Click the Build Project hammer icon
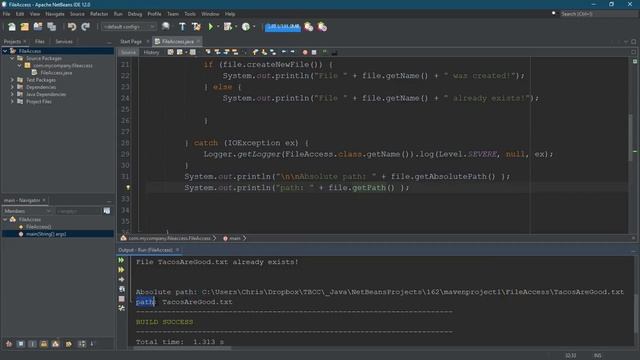This screenshot has height=360, width=640. pos(182,27)
